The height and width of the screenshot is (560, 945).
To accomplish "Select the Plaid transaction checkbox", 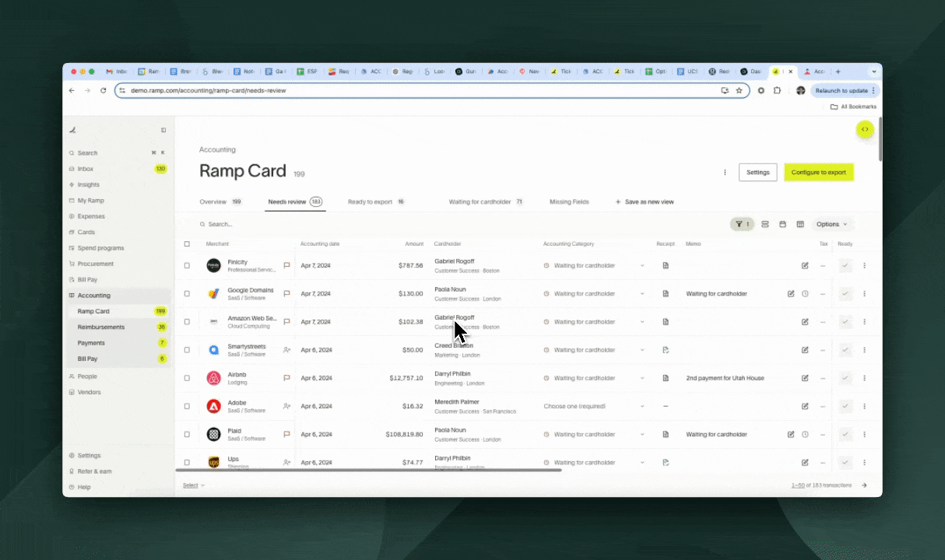I will (x=187, y=434).
